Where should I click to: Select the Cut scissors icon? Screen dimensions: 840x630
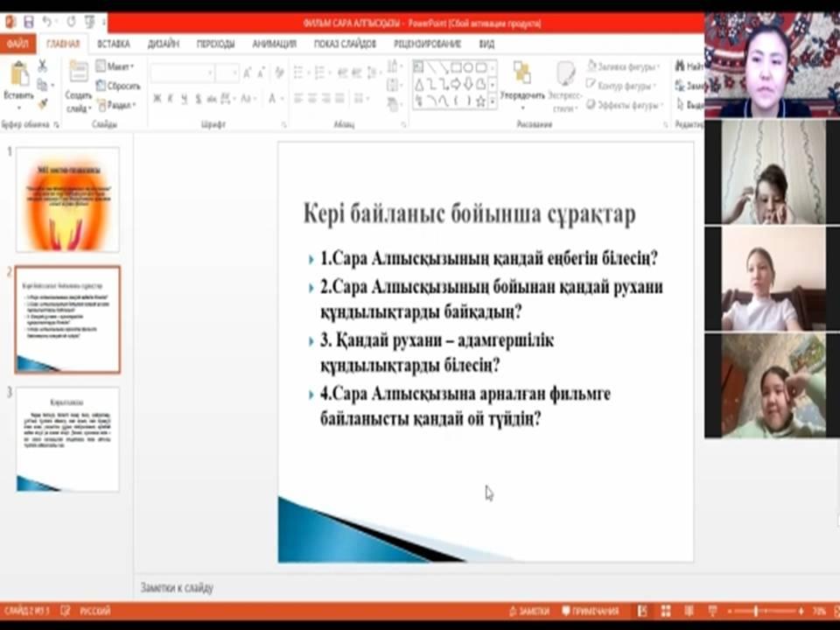click(42, 67)
